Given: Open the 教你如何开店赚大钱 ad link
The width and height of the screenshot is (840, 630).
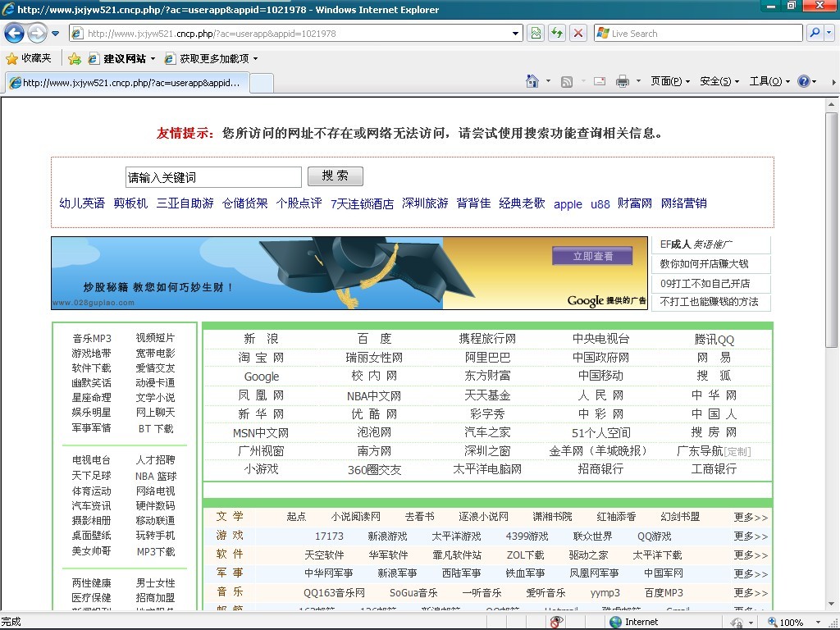Looking at the screenshot, I should click(704, 264).
